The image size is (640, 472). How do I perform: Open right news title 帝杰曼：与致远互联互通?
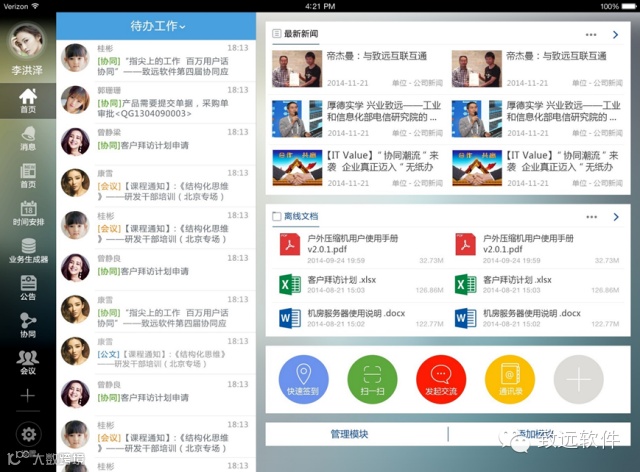tap(556, 56)
